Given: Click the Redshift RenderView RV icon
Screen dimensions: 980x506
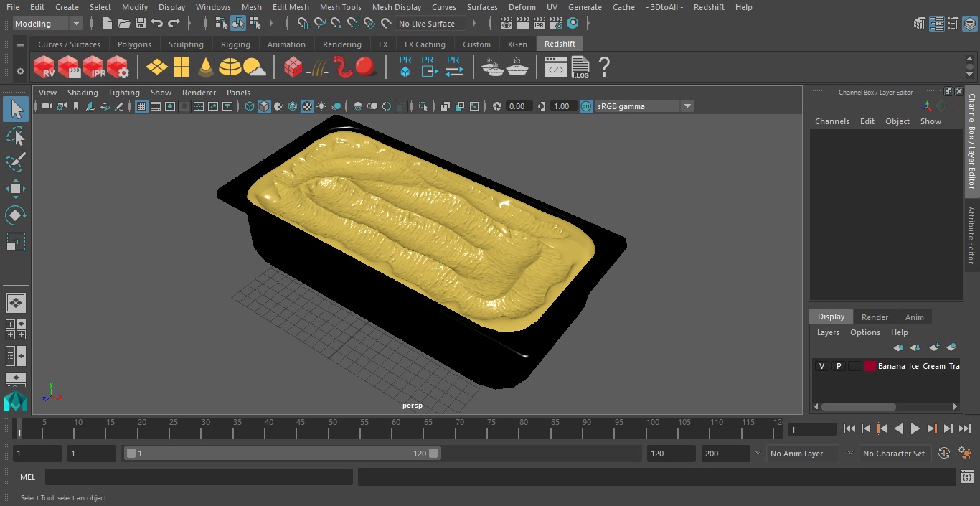Looking at the screenshot, I should (44, 67).
